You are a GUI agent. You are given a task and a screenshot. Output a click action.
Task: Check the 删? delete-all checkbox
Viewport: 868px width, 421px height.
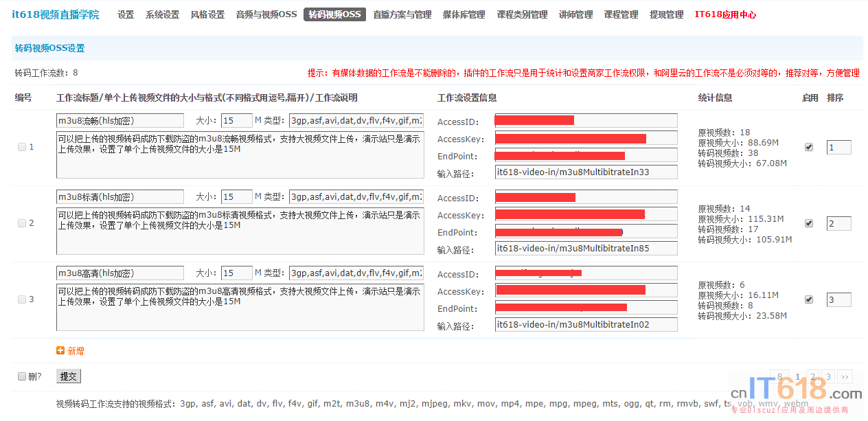(x=22, y=376)
